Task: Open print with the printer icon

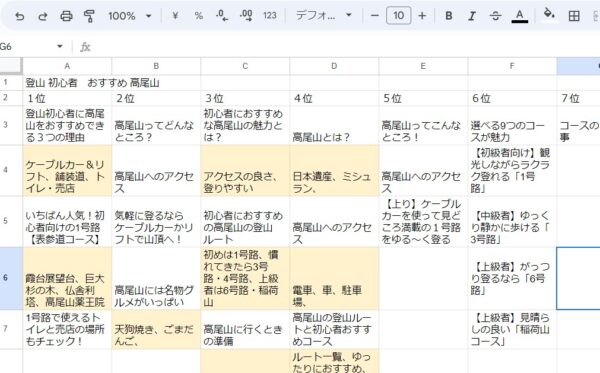Action: click(66, 16)
